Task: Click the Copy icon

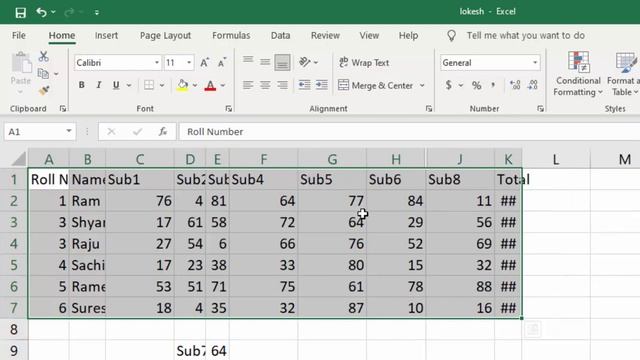Action: click(x=43, y=73)
